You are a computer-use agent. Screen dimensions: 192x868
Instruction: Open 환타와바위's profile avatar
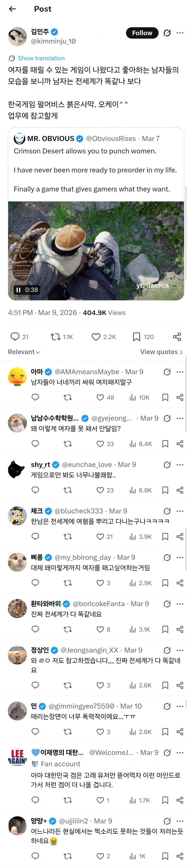coord(17,608)
